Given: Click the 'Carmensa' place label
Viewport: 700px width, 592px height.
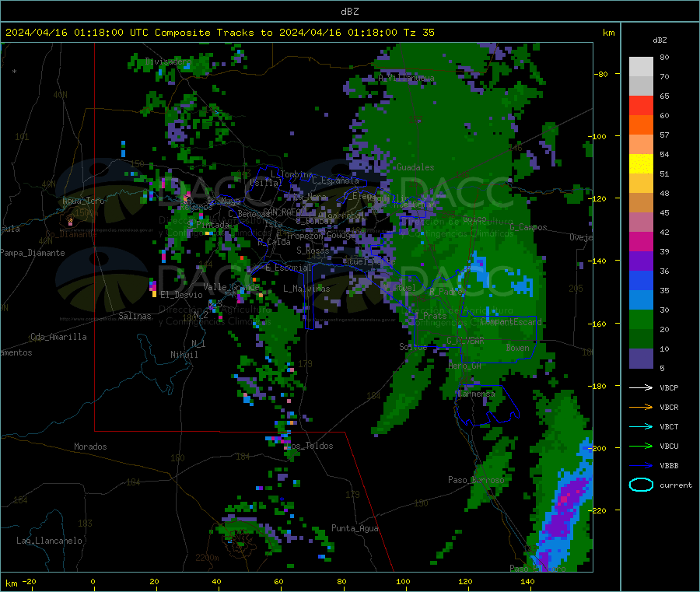Looking at the screenshot, I should click(476, 394).
